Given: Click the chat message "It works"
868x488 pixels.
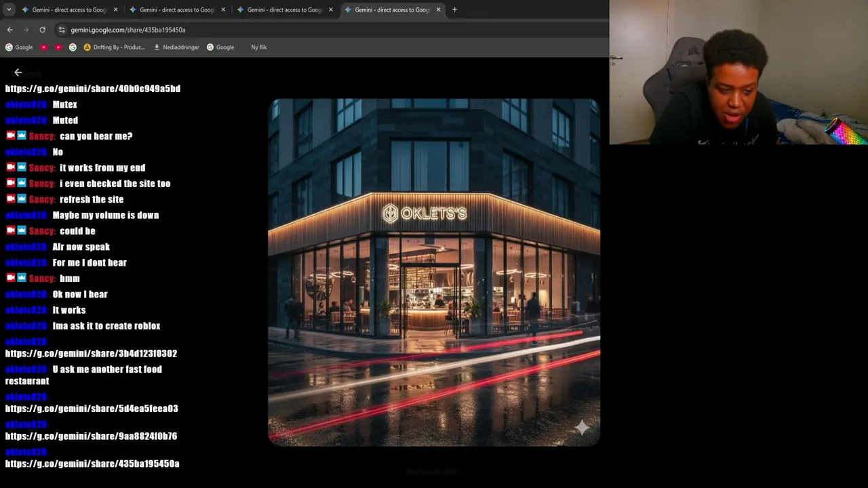Looking at the screenshot, I should (x=69, y=310).
